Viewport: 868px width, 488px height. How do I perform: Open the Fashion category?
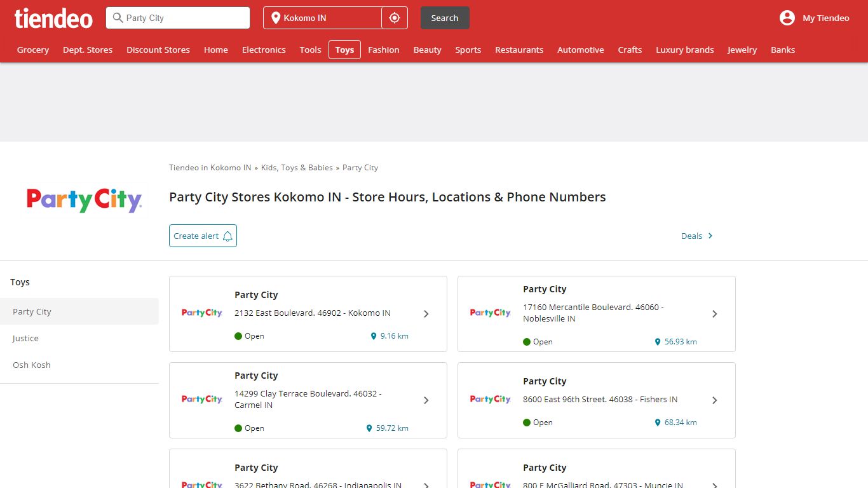pyautogui.click(x=384, y=50)
